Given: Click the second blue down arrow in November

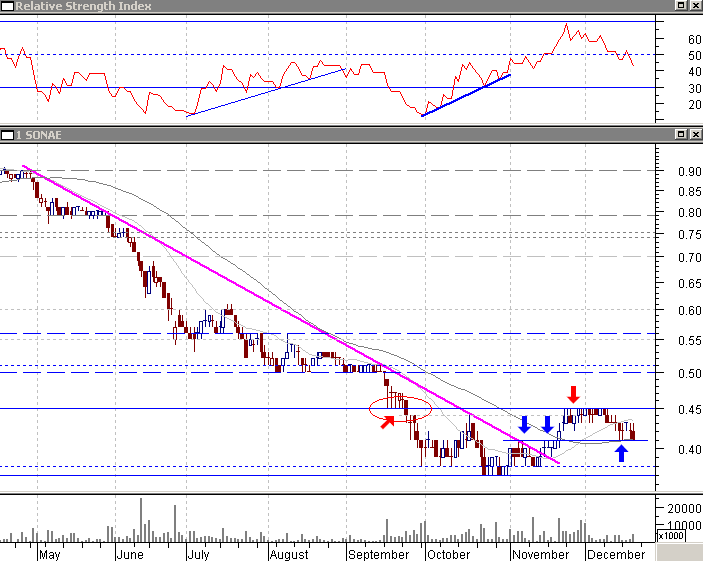Looking at the screenshot, I should point(547,424).
